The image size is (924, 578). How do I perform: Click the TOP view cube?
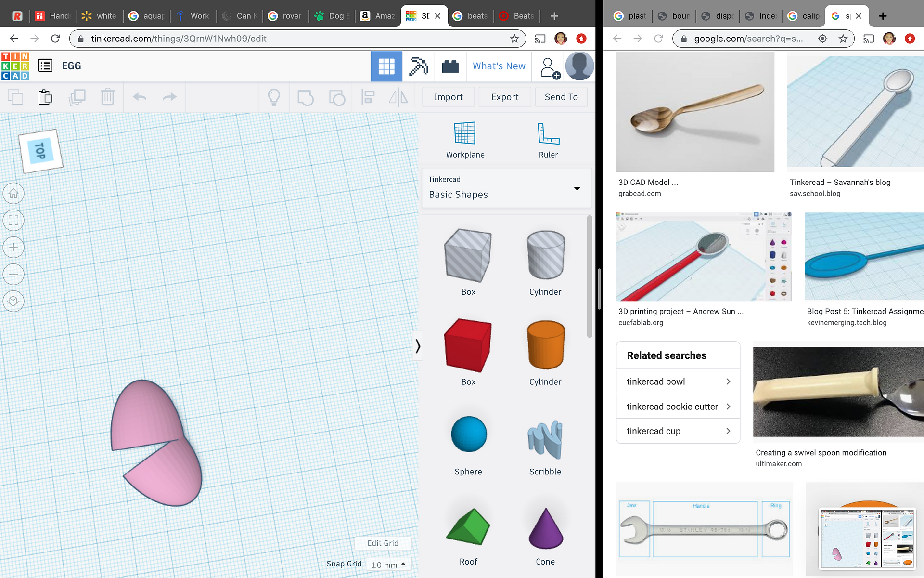click(x=40, y=151)
